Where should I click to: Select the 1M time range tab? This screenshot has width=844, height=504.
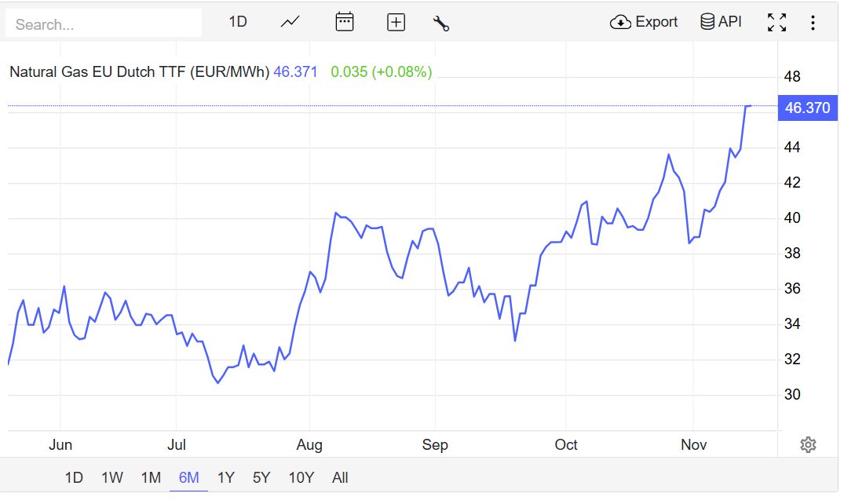(151, 477)
